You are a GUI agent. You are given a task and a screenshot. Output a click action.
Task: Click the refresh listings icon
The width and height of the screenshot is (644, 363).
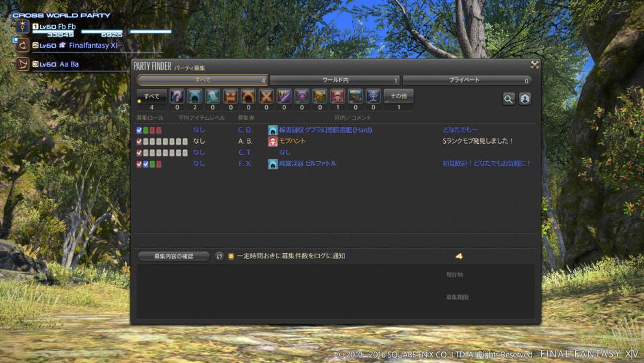[x=219, y=256]
